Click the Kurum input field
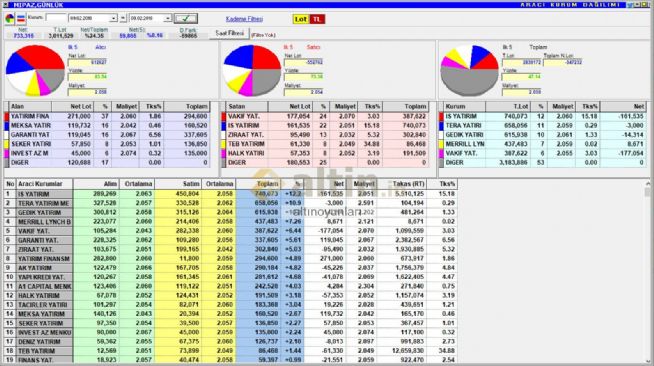 56,18
